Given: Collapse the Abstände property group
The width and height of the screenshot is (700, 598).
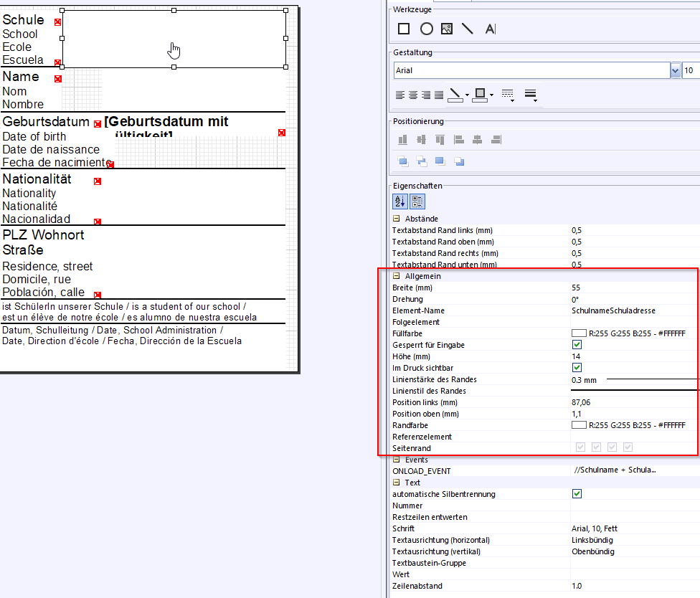Looking at the screenshot, I should pos(396,219).
